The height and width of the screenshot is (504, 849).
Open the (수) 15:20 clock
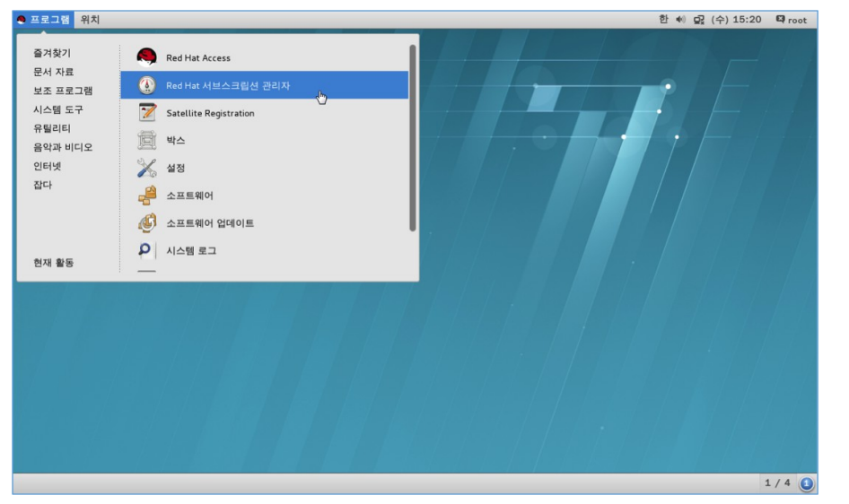click(x=737, y=20)
